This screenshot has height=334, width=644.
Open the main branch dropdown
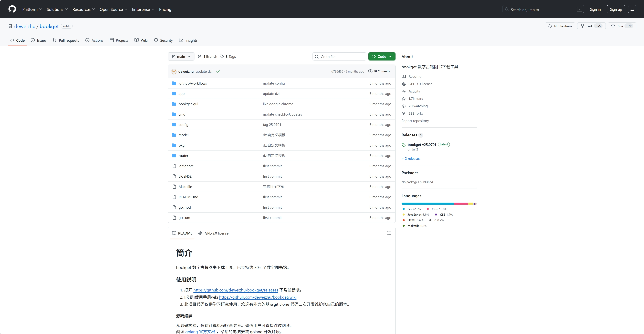tap(181, 57)
